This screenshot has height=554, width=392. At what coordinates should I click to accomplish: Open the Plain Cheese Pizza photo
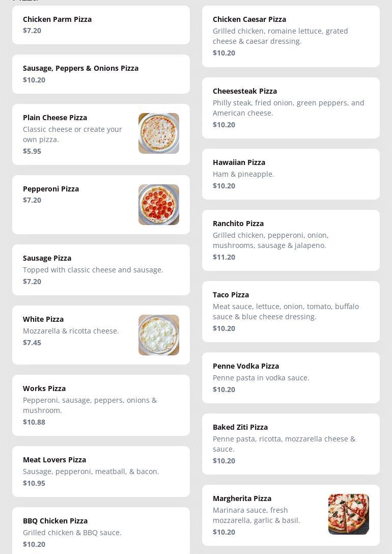[x=158, y=133]
